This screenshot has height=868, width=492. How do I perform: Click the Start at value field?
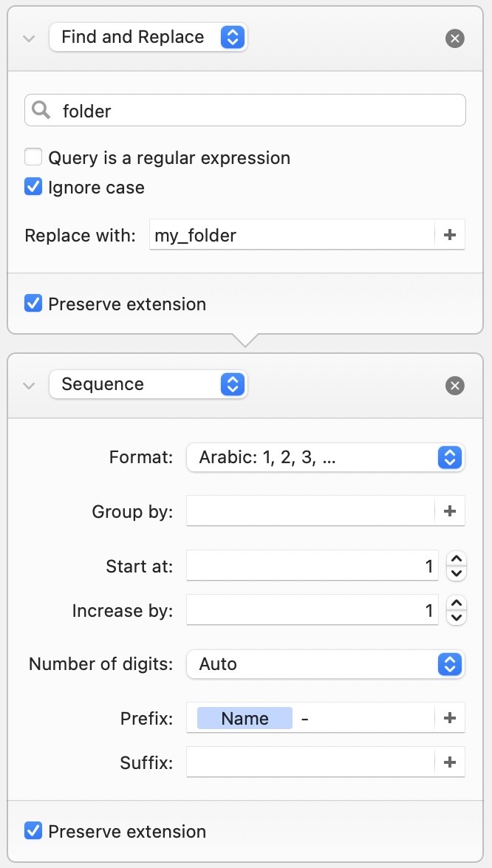pyautogui.click(x=312, y=566)
